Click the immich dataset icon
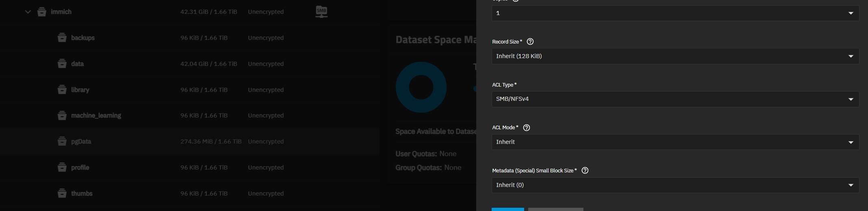 click(x=42, y=12)
